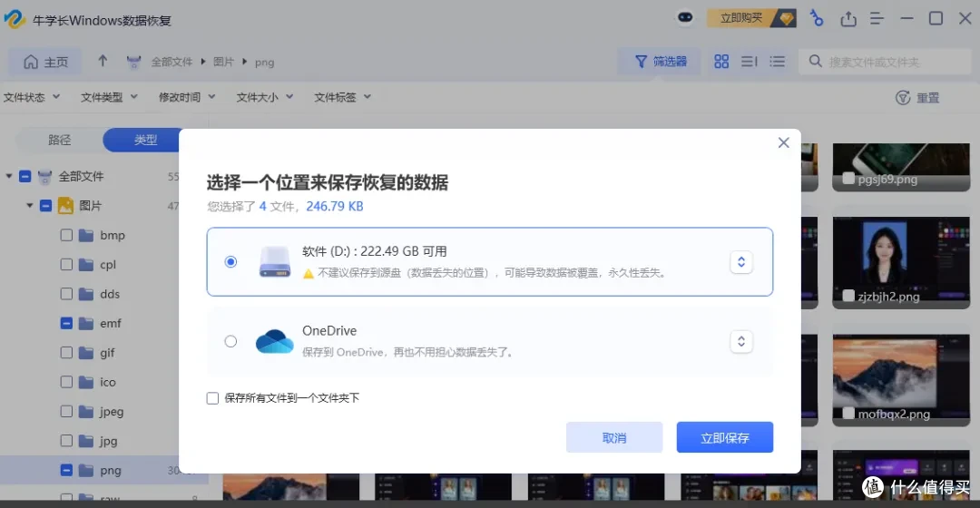The image size is (980, 508).
Task: Click the filter funnel icon
Action: pyautogui.click(x=641, y=62)
